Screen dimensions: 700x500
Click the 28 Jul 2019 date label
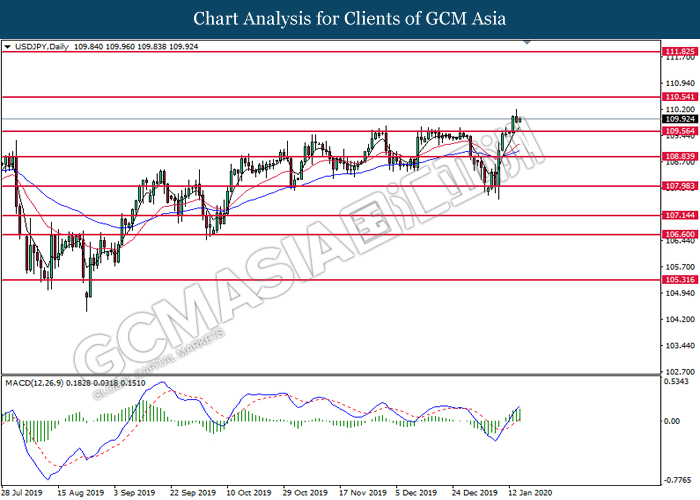coord(22,493)
